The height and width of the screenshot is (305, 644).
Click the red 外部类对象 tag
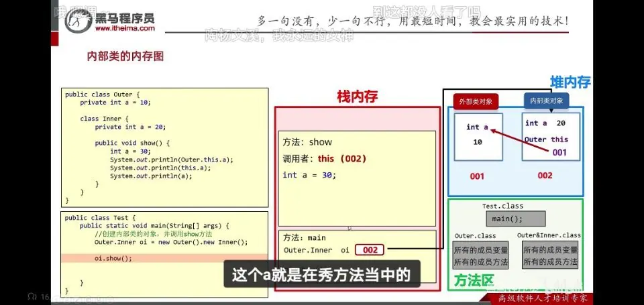tap(476, 101)
